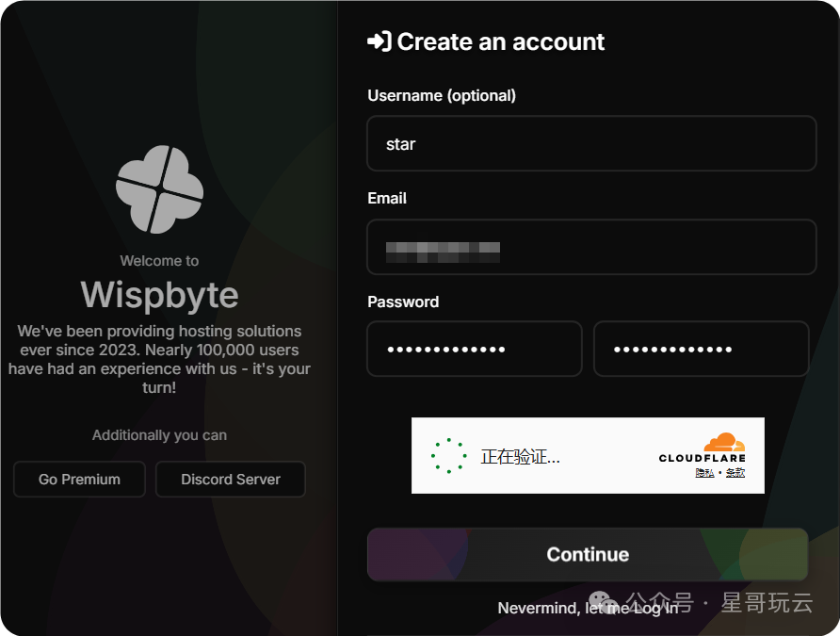Select the confirm password field on the right

pyautogui.click(x=701, y=350)
